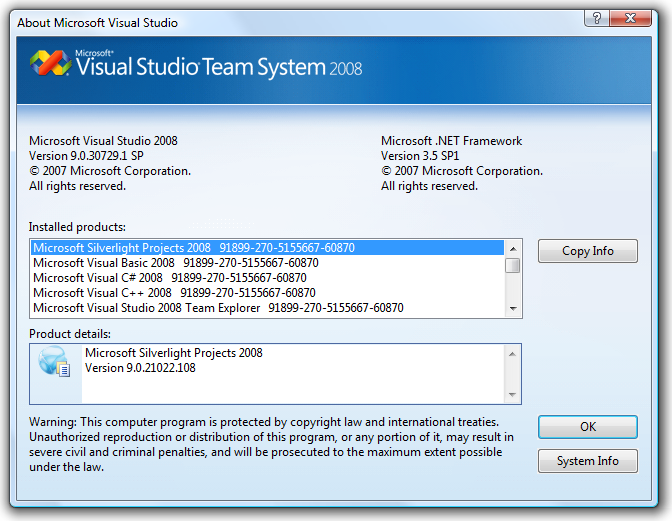
Task: Click the Installed products label
Action: [77, 227]
